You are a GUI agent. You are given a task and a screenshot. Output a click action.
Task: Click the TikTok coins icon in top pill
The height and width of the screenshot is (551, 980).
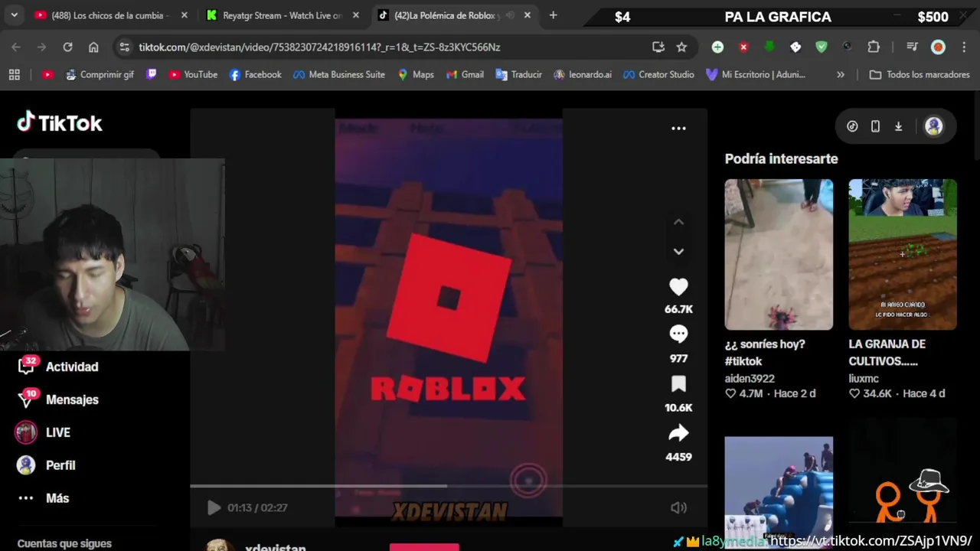coord(852,126)
